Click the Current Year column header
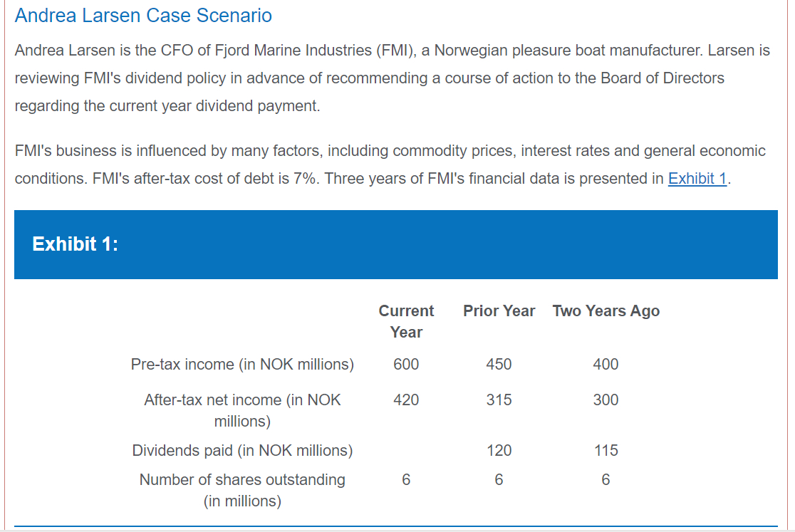The image size is (795, 532). 406,321
